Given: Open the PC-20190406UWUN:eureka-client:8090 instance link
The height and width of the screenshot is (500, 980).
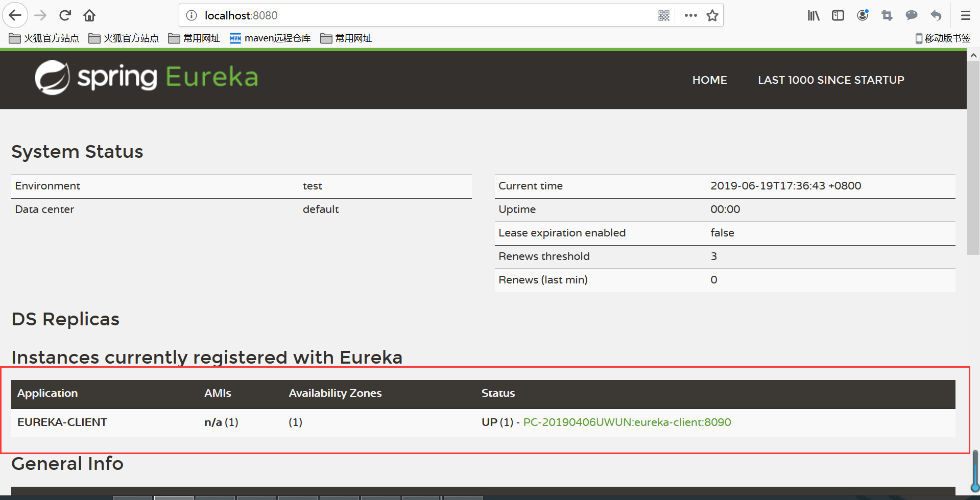Looking at the screenshot, I should 627,422.
